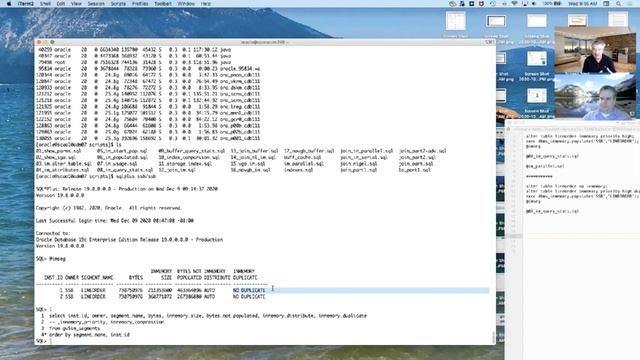Viewport: 640px width, 360px height.
Task: Open the iTerm2 application menu
Action: (25, 4)
